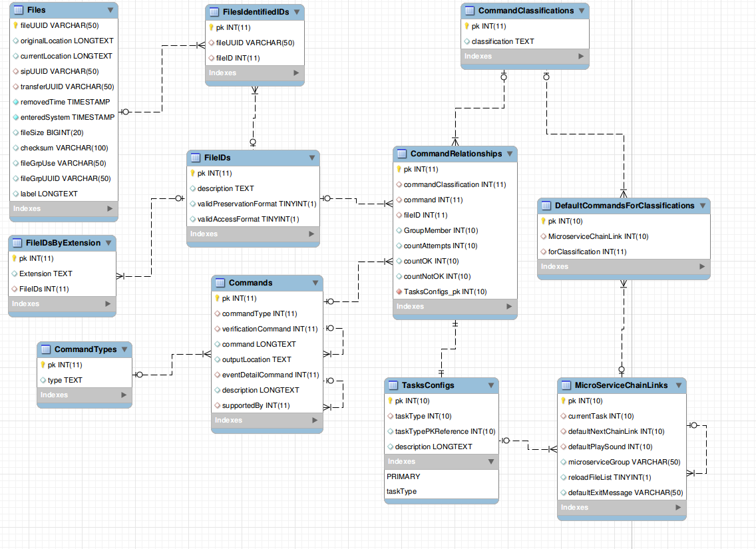Image resolution: width=756 pixels, height=549 pixels.
Task: Collapse the CommandClassifications table header arrow
Action: (582, 11)
